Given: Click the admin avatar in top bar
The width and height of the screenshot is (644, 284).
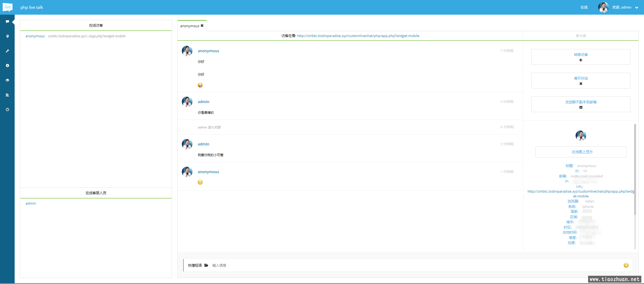Looking at the screenshot, I should click(x=603, y=7).
